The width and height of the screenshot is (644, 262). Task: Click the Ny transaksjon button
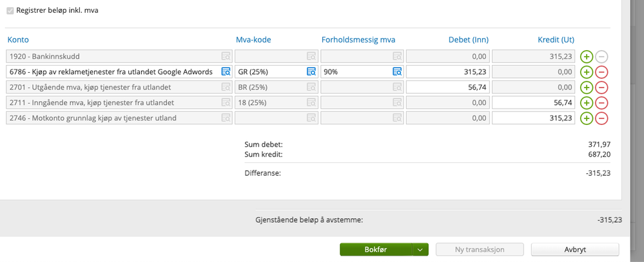[x=480, y=249]
